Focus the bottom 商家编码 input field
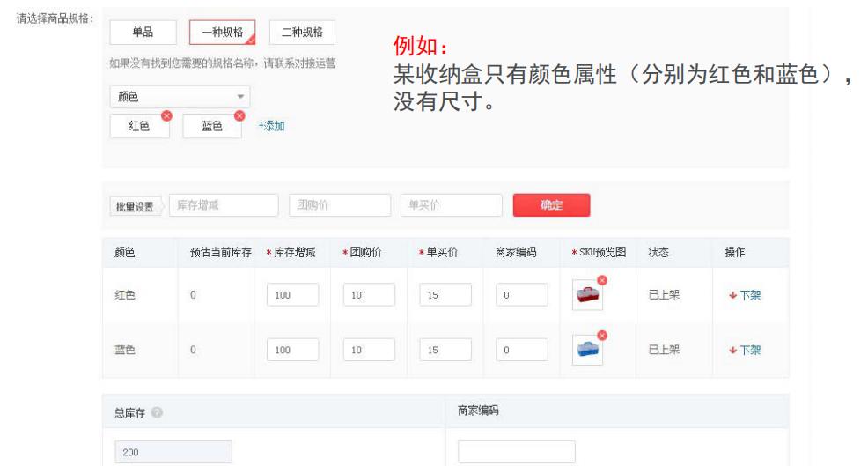Screen dimensions: 868x466 point(517,452)
